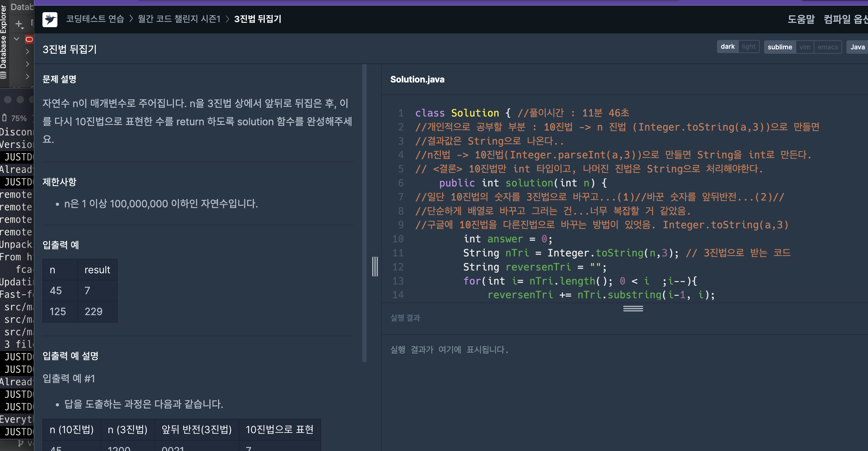The width and height of the screenshot is (868, 451).
Task: Open the 도움말 help menu
Action: point(801,19)
